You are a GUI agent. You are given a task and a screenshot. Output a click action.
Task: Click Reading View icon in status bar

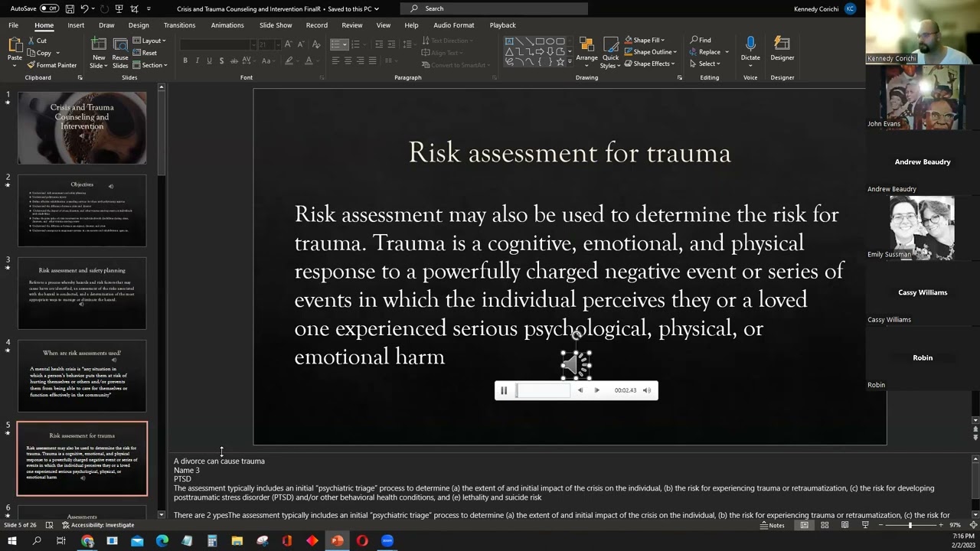pos(845,525)
